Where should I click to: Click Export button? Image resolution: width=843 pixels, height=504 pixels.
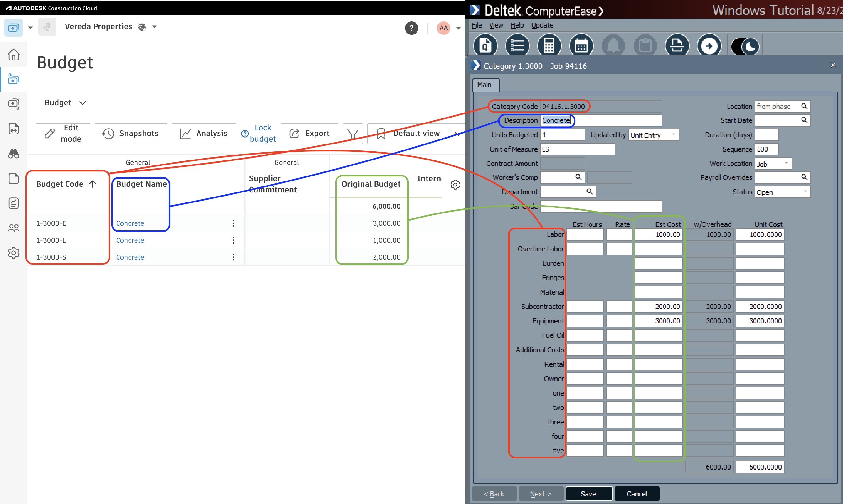click(x=310, y=134)
